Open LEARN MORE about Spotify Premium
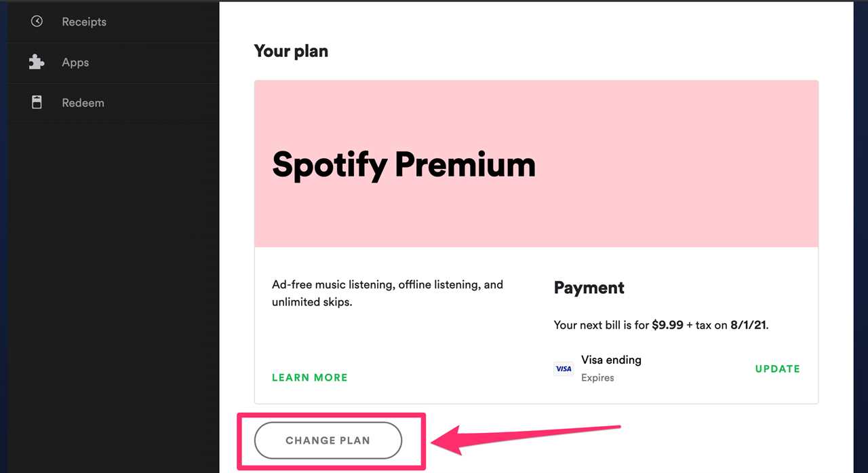Viewport: 868px width, 473px height. 309,377
